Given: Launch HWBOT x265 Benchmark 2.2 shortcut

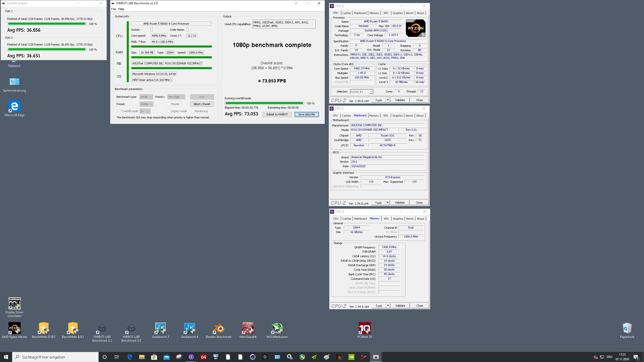Looking at the screenshot, I should click(x=102, y=332).
